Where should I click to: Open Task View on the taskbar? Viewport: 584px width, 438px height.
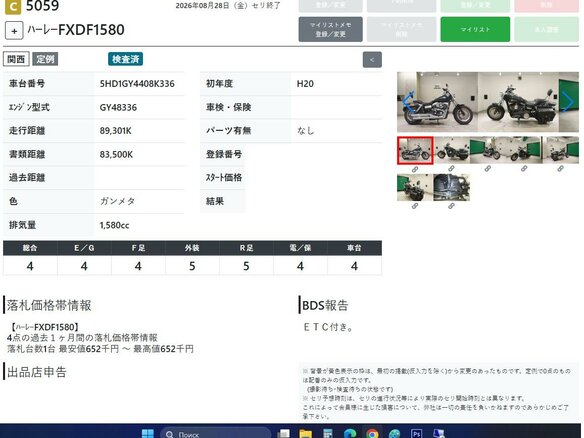point(283,434)
